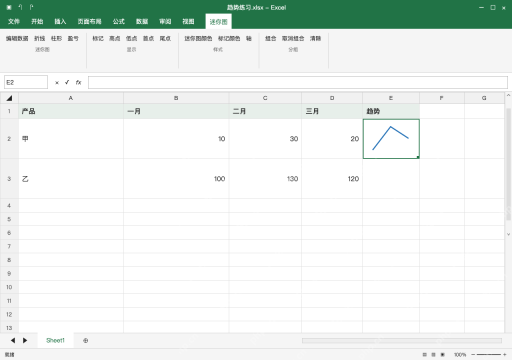Select column C header
The height and width of the screenshot is (360, 512).
(x=265, y=98)
